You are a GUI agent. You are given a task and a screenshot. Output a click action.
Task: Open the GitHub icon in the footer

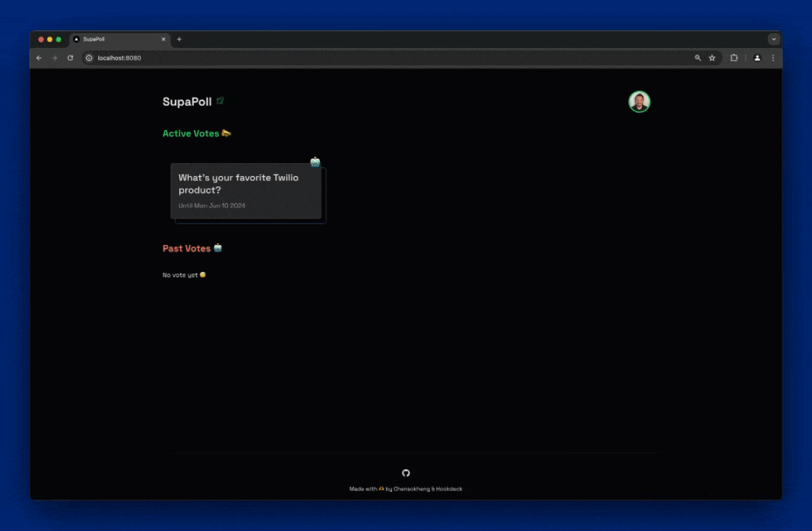click(x=406, y=473)
